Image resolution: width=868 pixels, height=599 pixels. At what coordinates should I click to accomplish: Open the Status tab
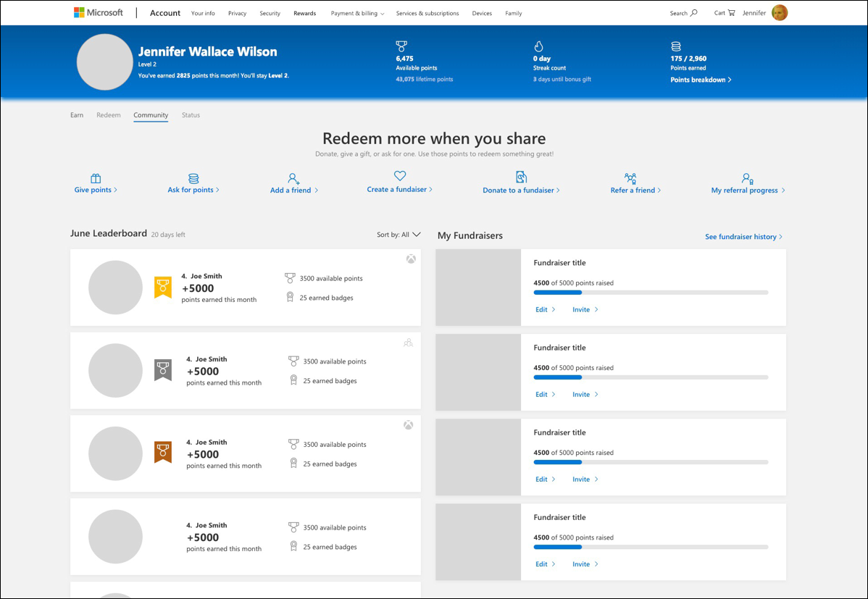pyautogui.click(x=191, y=115)
